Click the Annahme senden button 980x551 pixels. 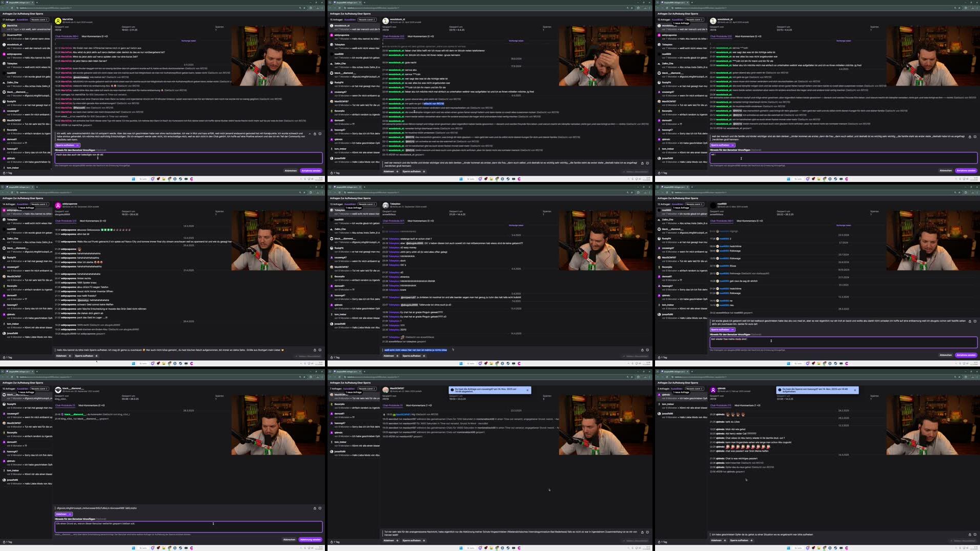[312, 171]
